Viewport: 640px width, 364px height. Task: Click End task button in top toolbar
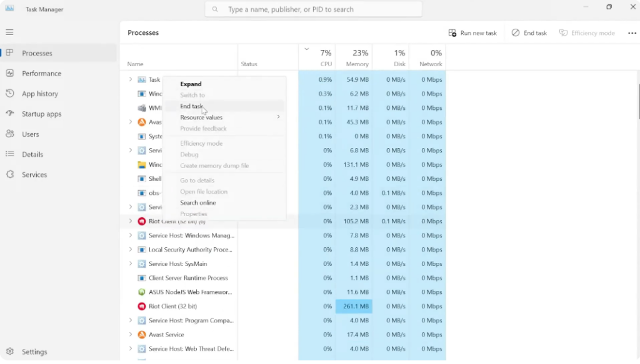tap(529, 33)
